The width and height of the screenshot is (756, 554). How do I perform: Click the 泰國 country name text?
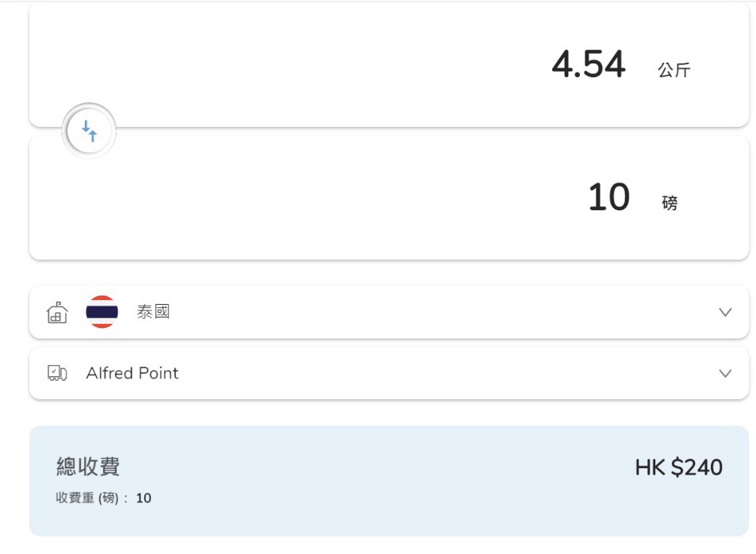pyautogui.click(x=153, y=312)
